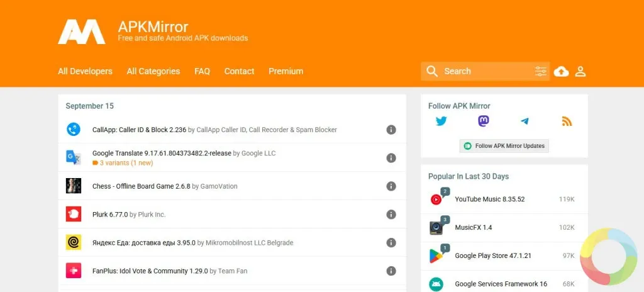Click the Google Services Framework Android icon

pos(436,284)
